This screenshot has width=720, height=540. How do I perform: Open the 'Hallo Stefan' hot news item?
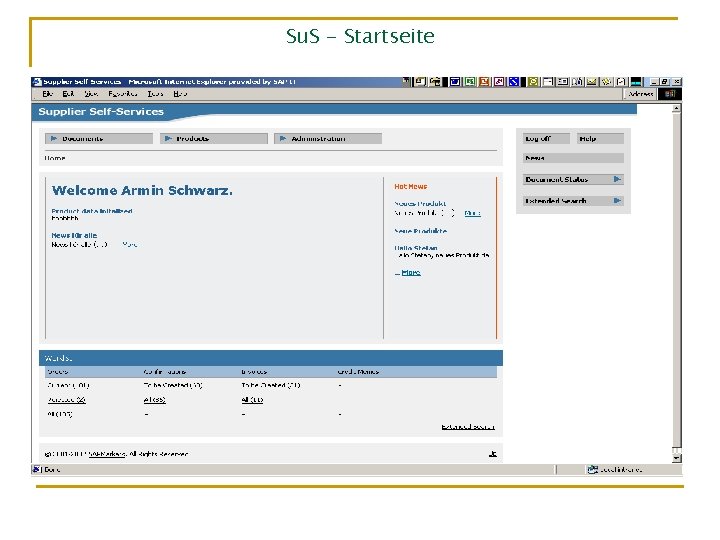416,248
